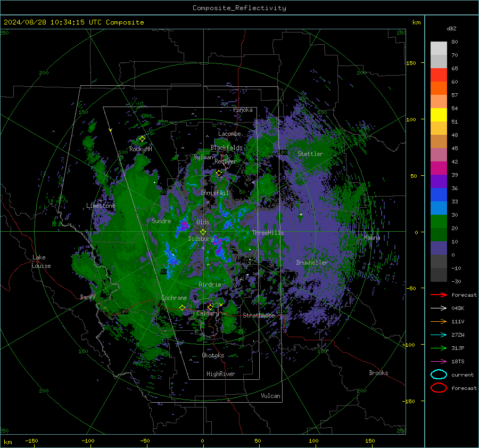Click the Drumheller label
479x448 pixels.
(x=312, y=263)
